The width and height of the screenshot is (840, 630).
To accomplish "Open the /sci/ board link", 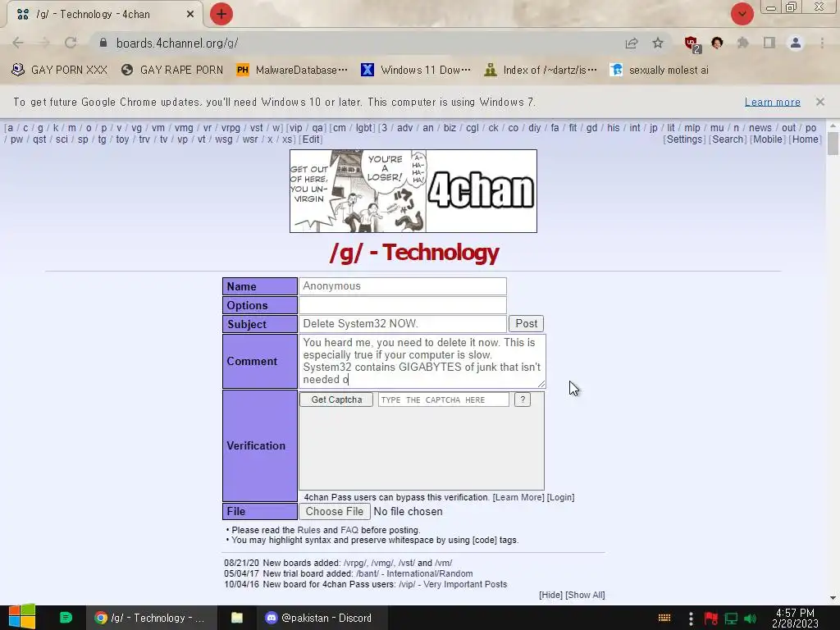I will pyautogui.click(x=62, y=139).
